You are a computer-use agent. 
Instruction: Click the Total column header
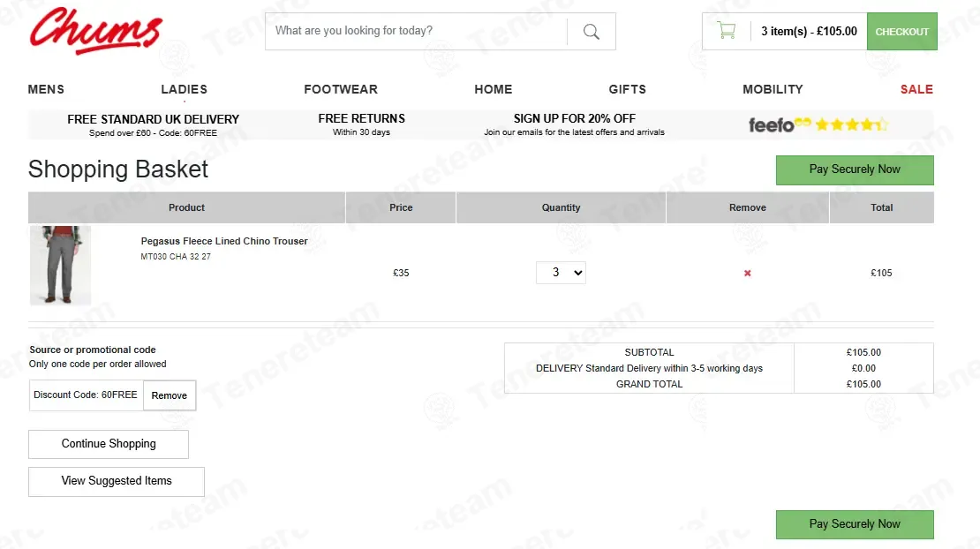point(881,207)
